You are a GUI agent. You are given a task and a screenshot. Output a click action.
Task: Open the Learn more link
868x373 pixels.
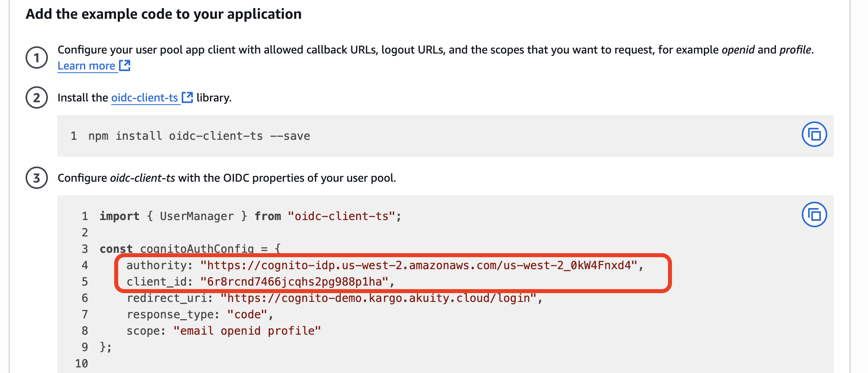point(86,65)
